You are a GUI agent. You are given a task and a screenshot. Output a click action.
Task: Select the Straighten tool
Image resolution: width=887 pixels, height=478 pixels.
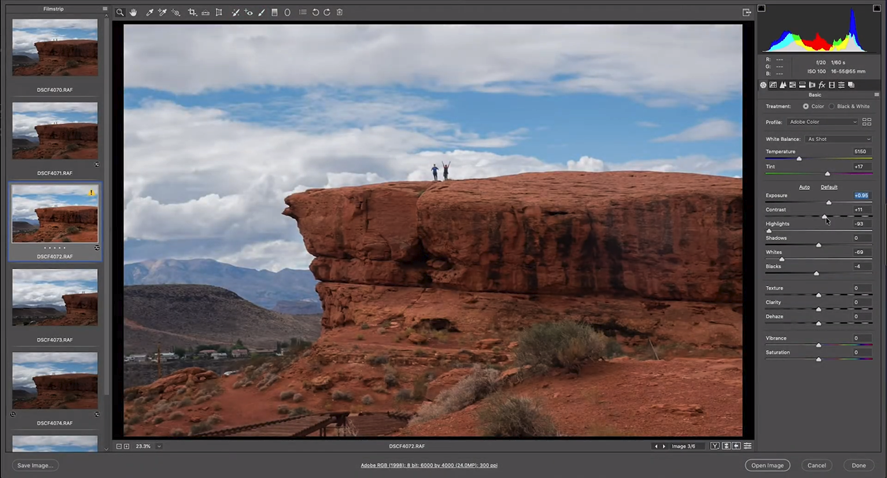click(206, 12)
